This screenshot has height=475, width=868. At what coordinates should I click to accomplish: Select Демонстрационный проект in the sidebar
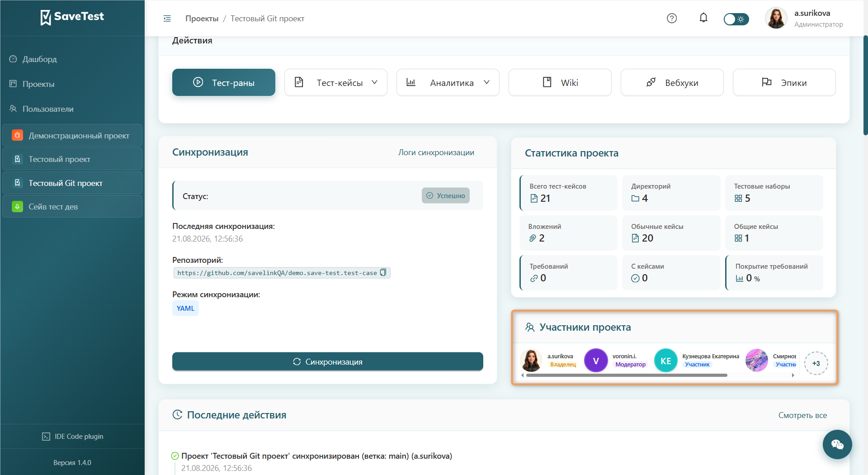(72, 135)
